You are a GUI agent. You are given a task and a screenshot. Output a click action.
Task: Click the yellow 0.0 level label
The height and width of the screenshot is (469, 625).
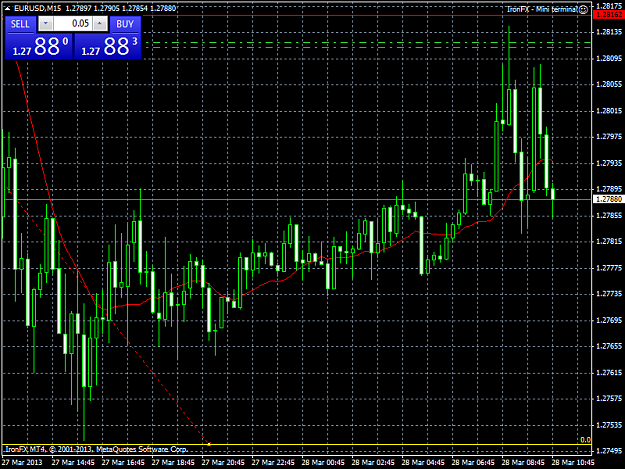[x=585, y=440]
